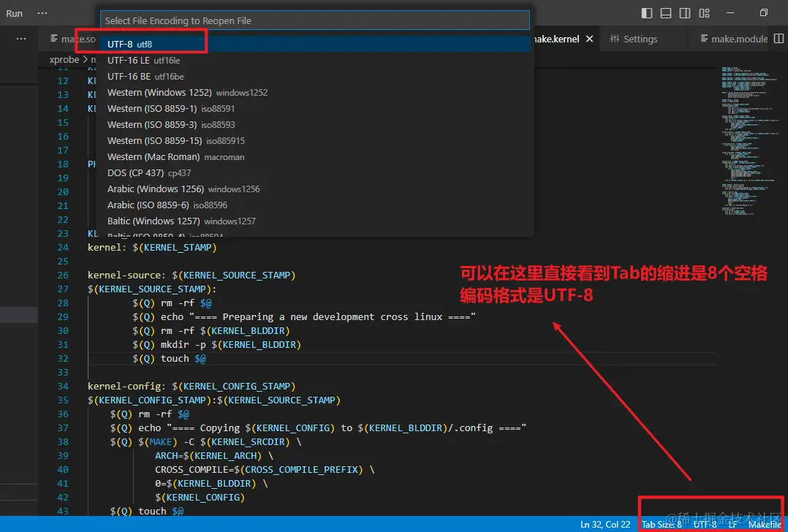Screen dimensions: 788x532
Task: Choose UTF-16 BE encoding
Action: 314,76
